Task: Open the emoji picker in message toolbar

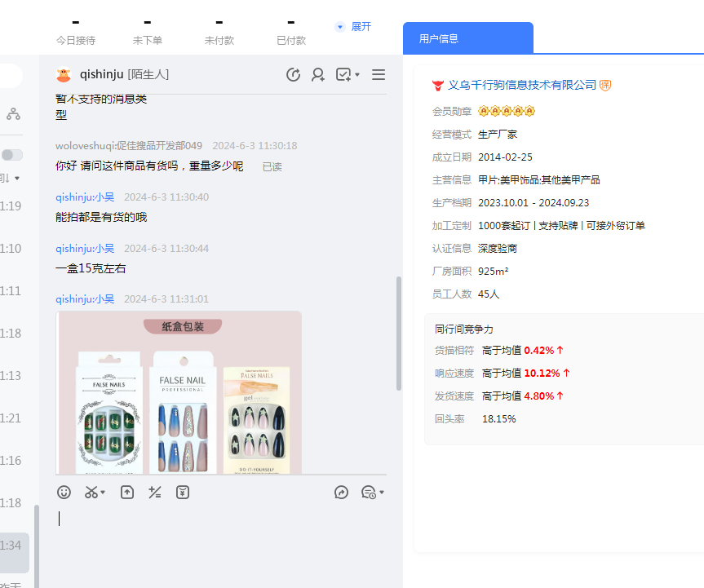Action: [64, 492]
